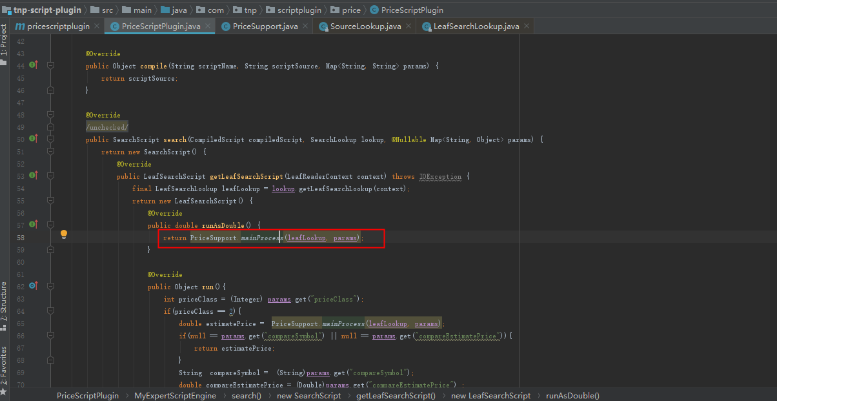The image size is (868, 401).
Task: Click the "priceClass" string on line 63
Action: coord(334,299)
